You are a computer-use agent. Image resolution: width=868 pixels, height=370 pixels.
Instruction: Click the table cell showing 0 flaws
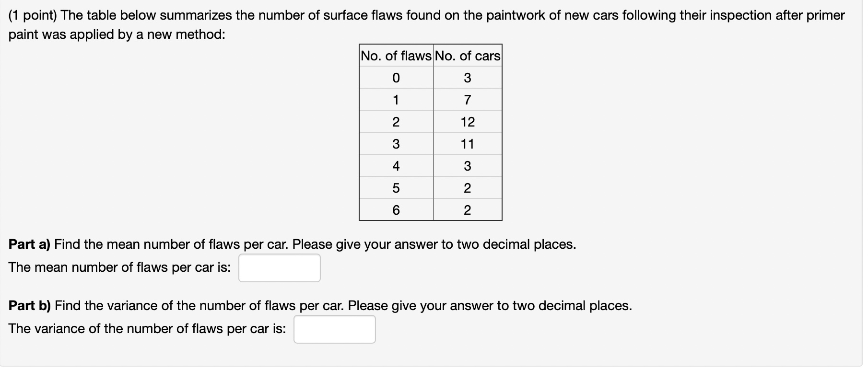click(x=396, y=78)
